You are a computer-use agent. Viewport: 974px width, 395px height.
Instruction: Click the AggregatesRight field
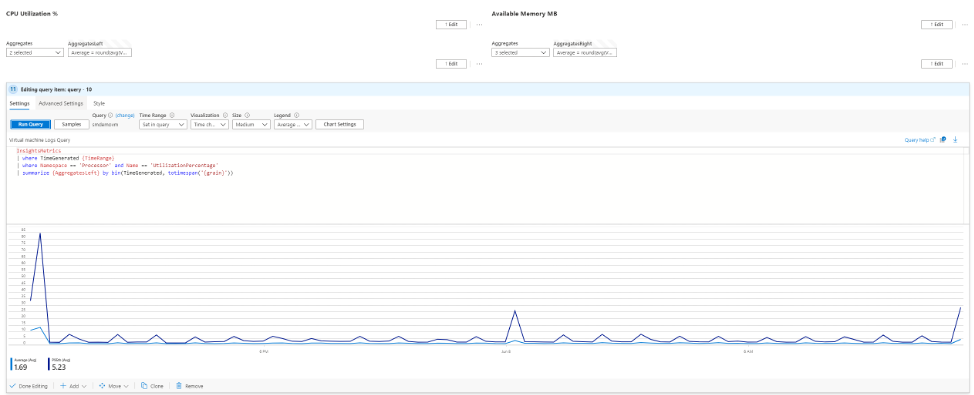click(x=585, y=53)
